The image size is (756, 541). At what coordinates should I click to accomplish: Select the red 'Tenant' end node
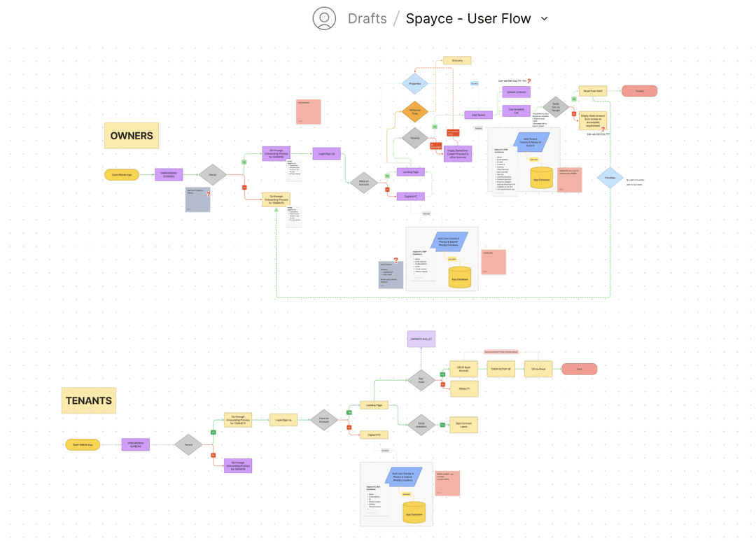tap(639, 91)
